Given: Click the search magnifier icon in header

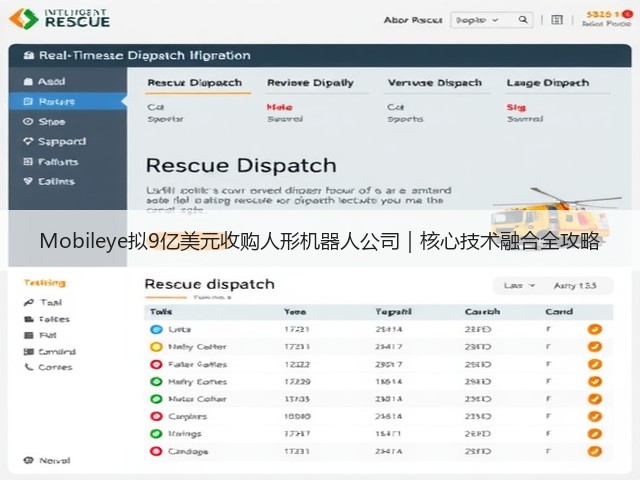Looking at the screenshot, I should (x=522, y=20).
